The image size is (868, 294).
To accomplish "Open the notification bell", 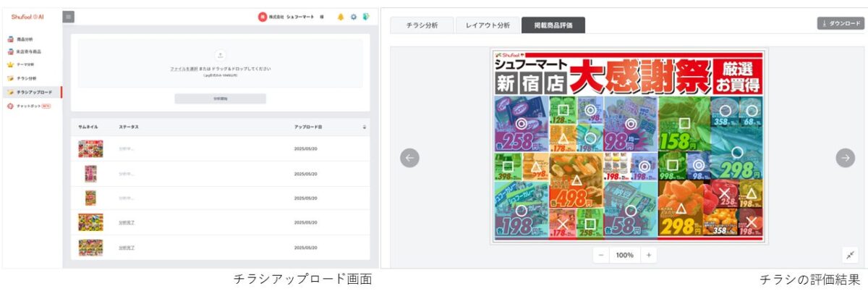I will click(x=341, y=17).
